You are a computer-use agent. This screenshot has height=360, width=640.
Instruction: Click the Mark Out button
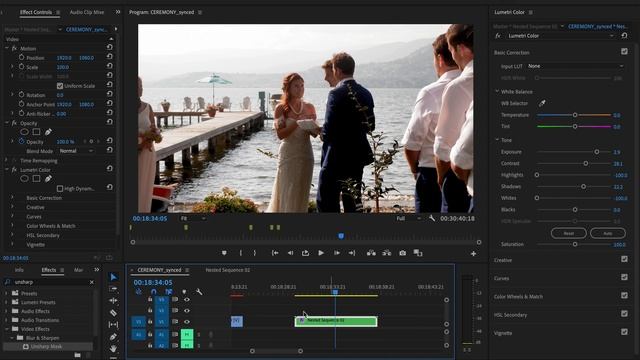[x=255, y=253]
